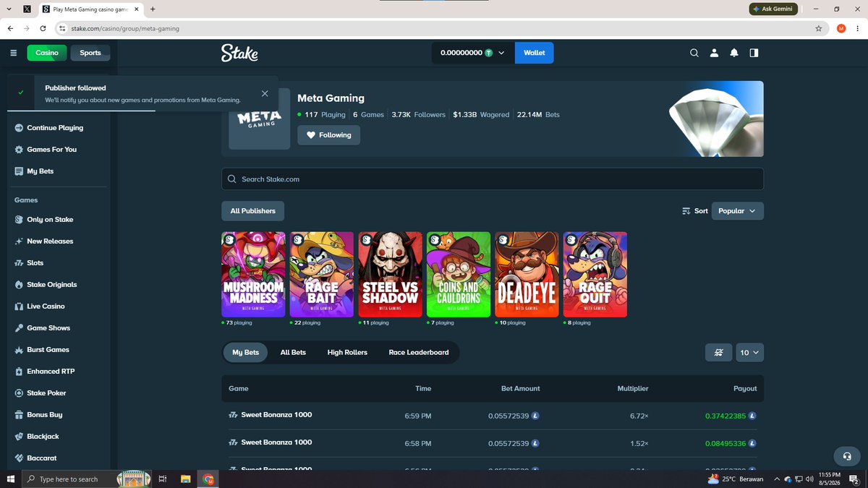Click the Bonus Buy sidebar icon

coord(20,415)
